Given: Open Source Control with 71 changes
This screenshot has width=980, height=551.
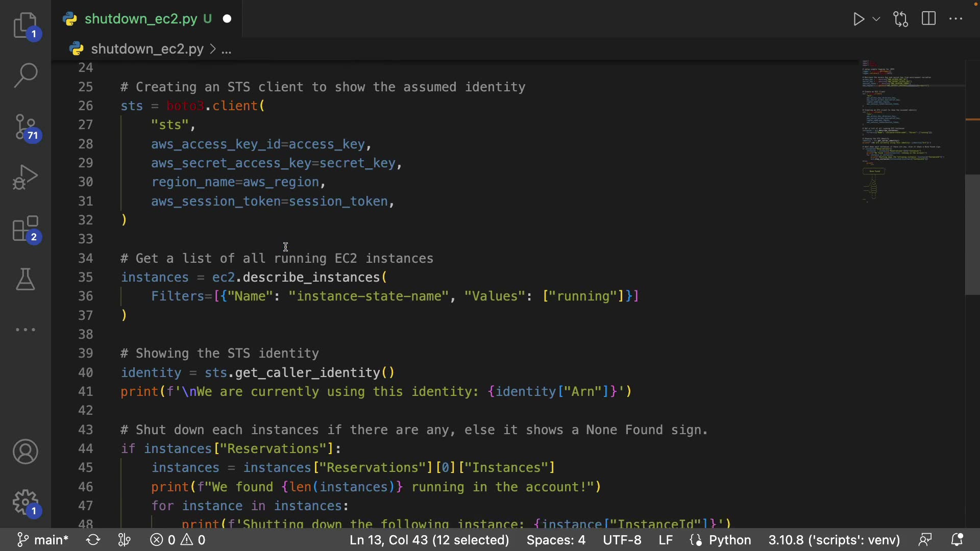Looking at the screenshot, I should pos(26,127).
